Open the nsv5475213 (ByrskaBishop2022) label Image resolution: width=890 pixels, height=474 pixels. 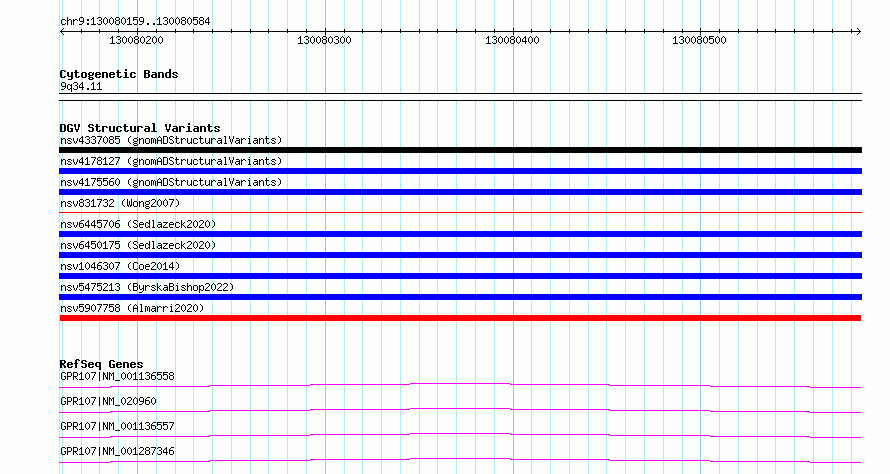click(x=147, y=287)
